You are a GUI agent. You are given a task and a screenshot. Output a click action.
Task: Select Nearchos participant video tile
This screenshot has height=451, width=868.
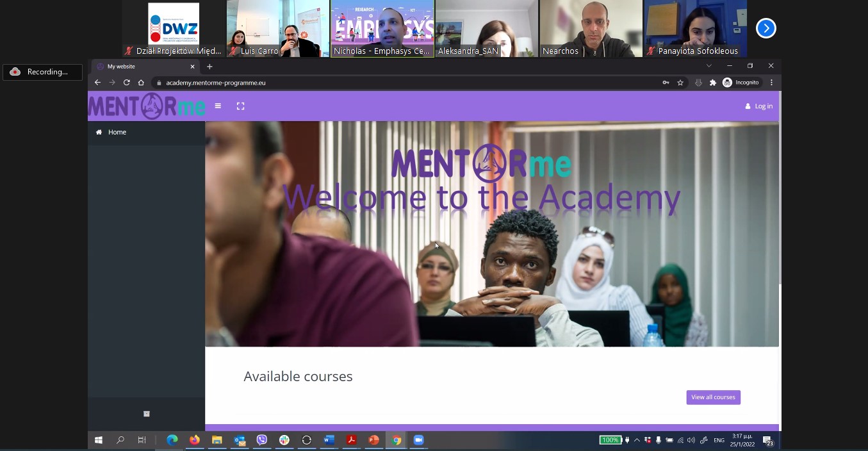tap(591, 29)
